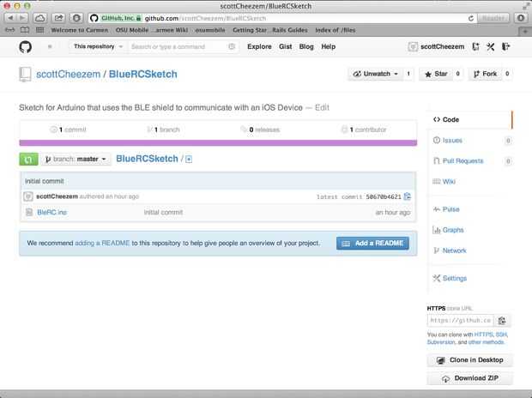Click Gist in the top navigation
The height and width of the screenshot is (398, 532).
pyautogui.click(x=286, y=46)
